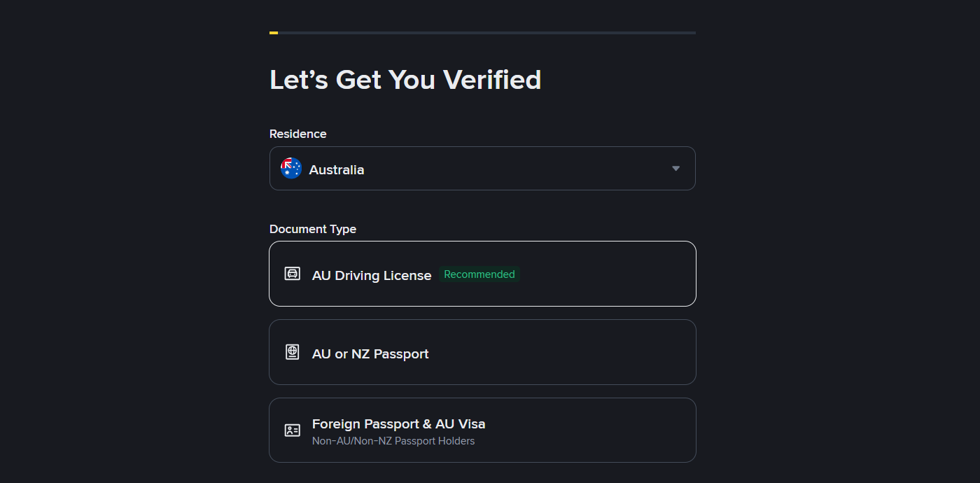Image resolution: width=980 pixels, height=483 pixels.
Task: Click the passport icon beside AU or NZ Passport
Action: (x=292, y=351)
